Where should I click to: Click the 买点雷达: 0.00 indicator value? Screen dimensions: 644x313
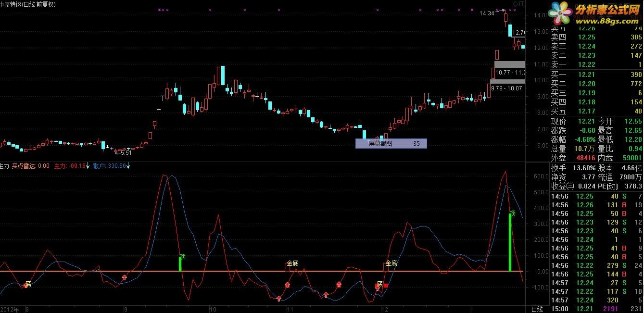tap(31, 166)
